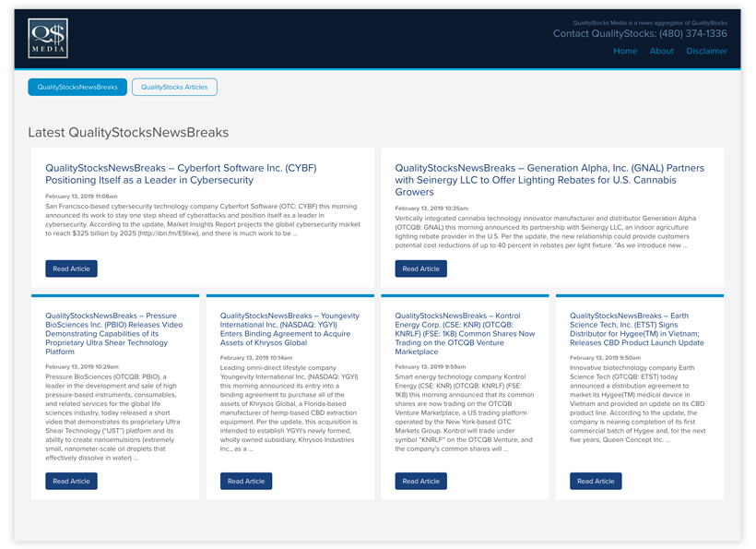Click Read Article for Kontrol Energy
Screen dimensions: 756x549
pos(421,481)
